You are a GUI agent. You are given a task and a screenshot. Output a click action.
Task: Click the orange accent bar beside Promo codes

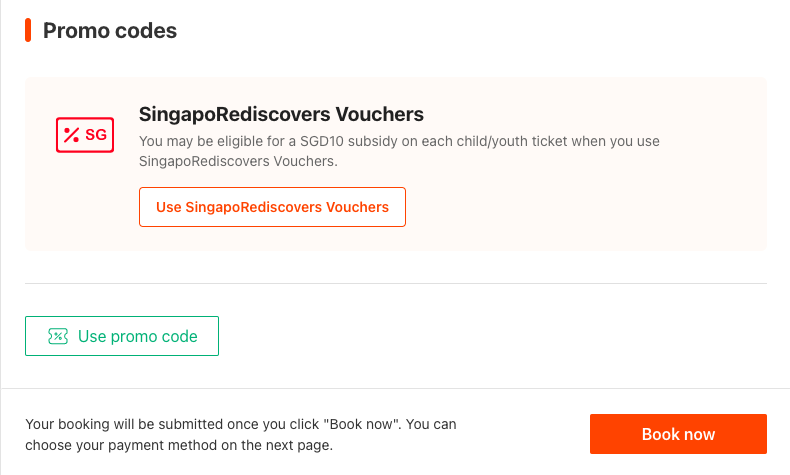click(28, 30)
